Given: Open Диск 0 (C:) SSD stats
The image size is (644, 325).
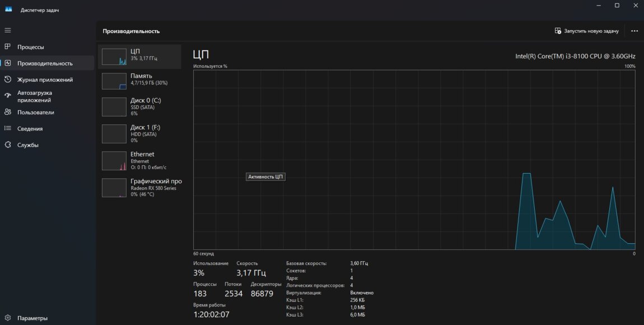Looking at the screenshot, I should click(x=139, y=106).
